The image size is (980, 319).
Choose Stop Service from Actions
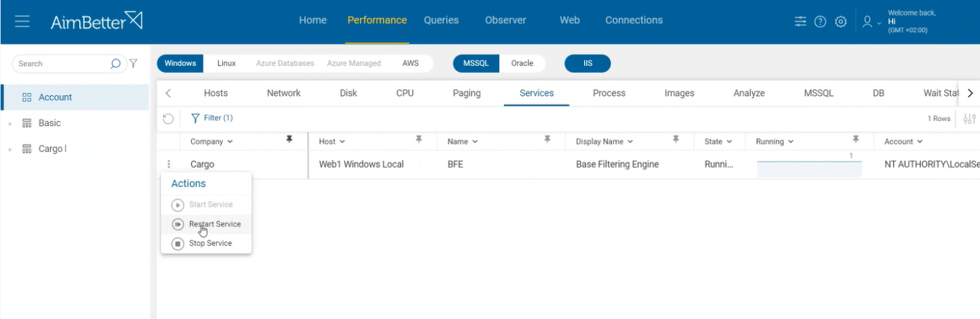(x=206, y=243)
